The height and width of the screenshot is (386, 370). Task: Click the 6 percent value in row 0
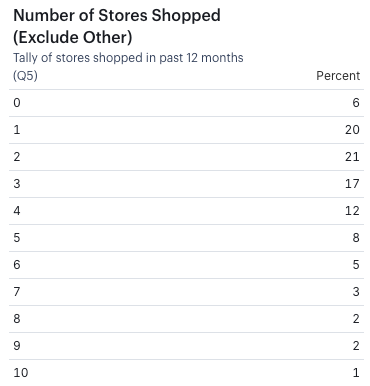(356, 103)
